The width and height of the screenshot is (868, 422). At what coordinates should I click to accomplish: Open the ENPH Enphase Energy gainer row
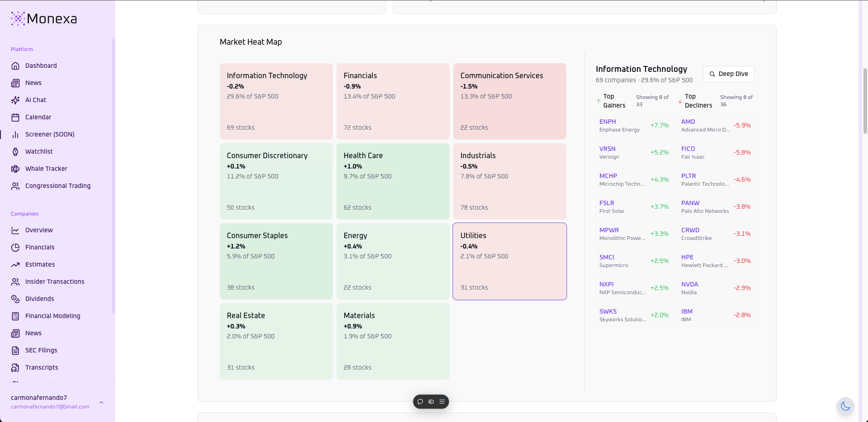coord(634,126)
